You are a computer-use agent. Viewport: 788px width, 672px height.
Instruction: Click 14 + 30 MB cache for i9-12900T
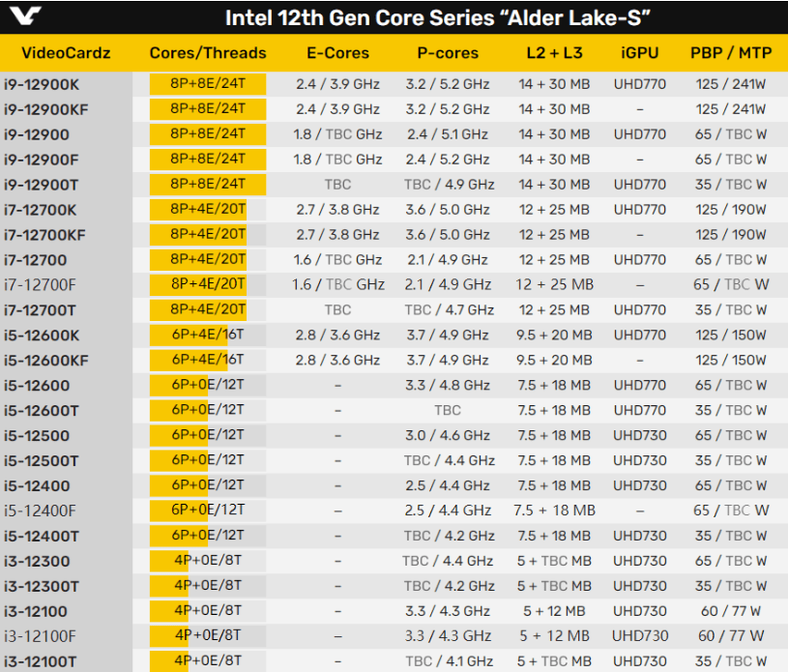point(554,185)
